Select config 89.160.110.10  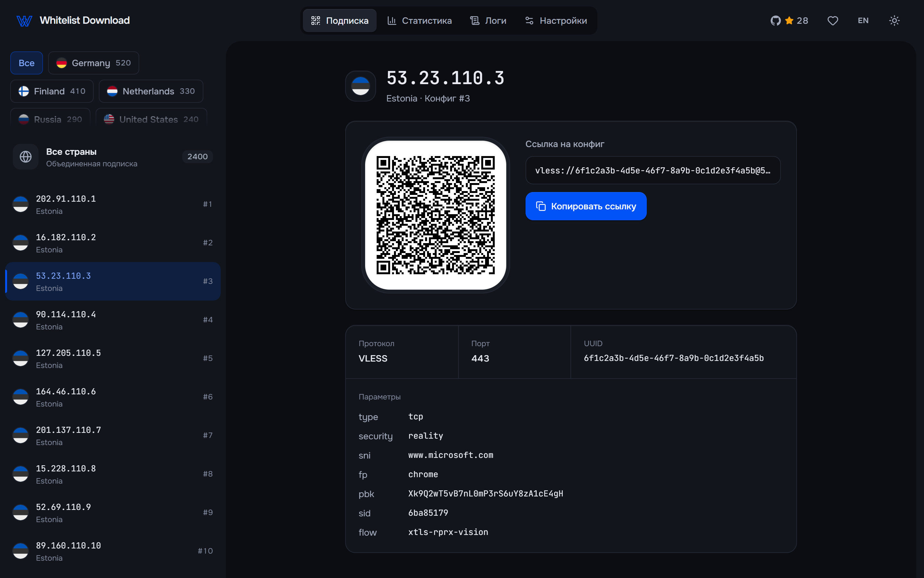[x=113, y=551]
